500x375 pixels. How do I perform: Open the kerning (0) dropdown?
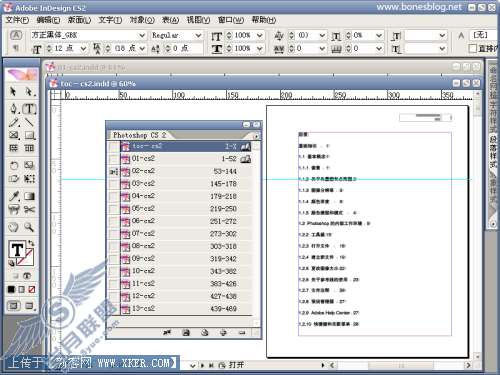[322, 35]
